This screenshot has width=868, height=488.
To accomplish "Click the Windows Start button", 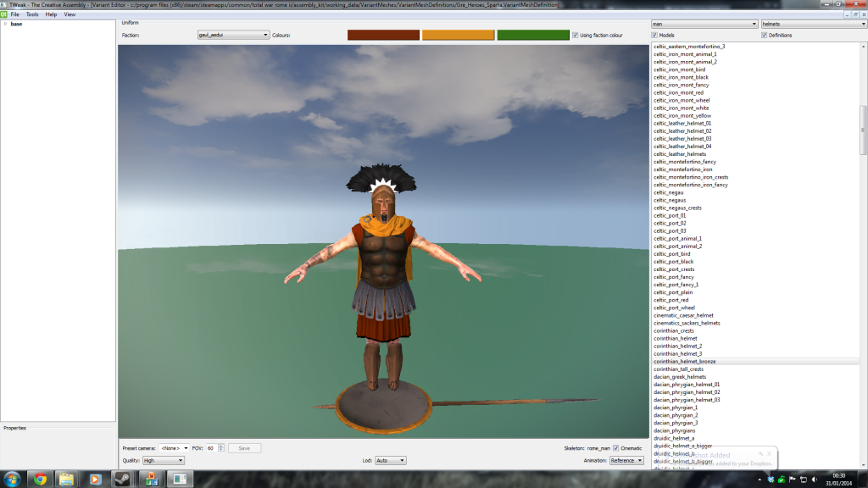I will [12, 479].
